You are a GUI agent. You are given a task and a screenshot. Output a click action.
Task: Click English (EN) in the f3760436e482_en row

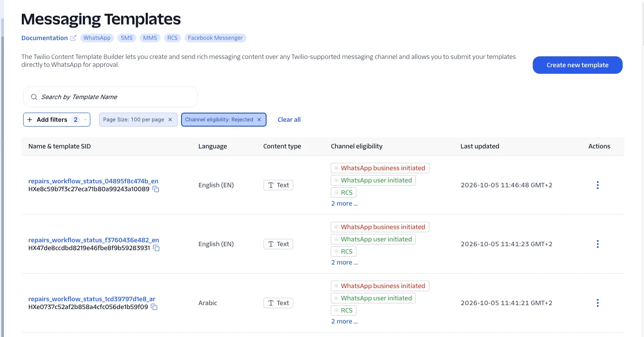[x=216, y=244]
